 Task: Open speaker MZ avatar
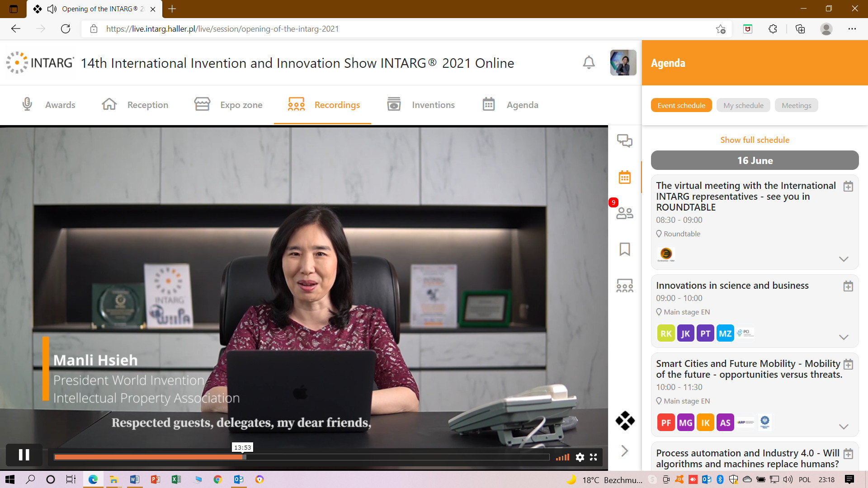coord(725,333)
